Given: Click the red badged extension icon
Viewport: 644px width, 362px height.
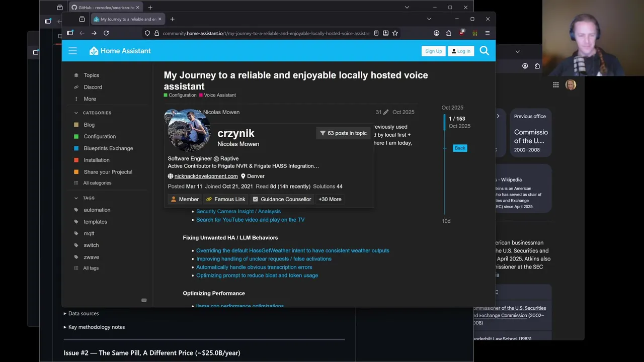Looking at the screenshot, I should 461,33.
